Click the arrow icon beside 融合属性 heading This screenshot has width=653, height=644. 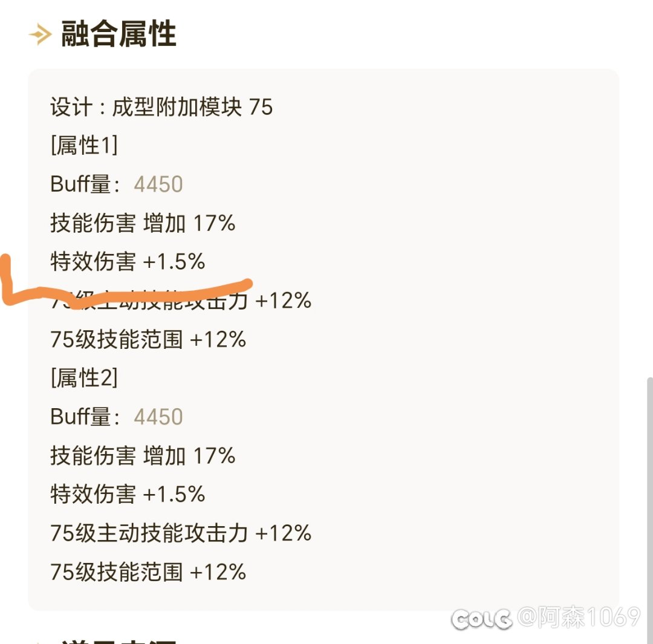pyautogui.click(x=40, y=36)
